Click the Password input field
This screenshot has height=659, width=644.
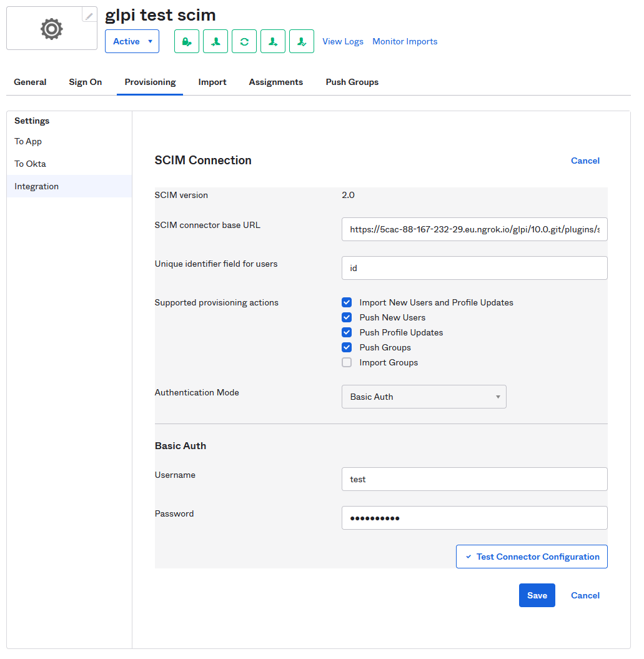[475, 518]
